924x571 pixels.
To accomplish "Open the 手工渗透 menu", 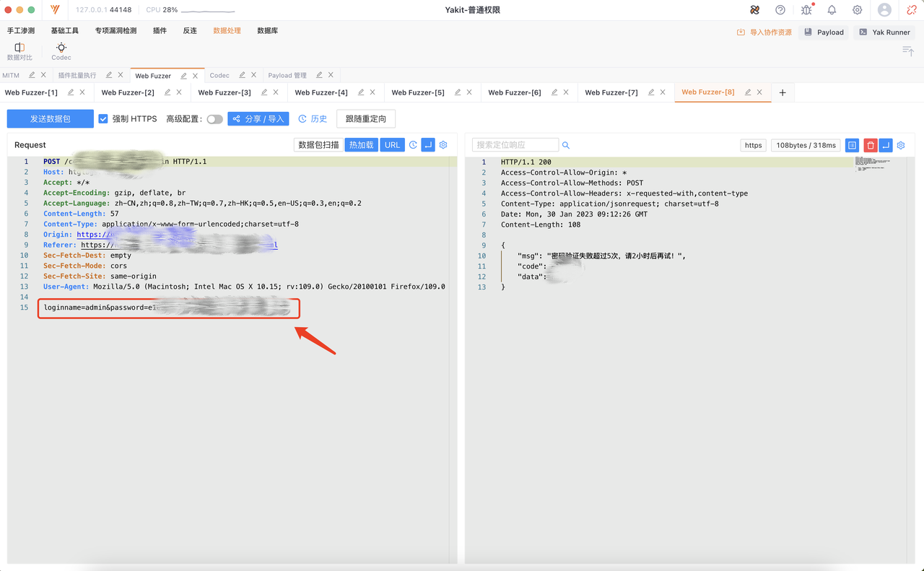I will pos(21,31).
